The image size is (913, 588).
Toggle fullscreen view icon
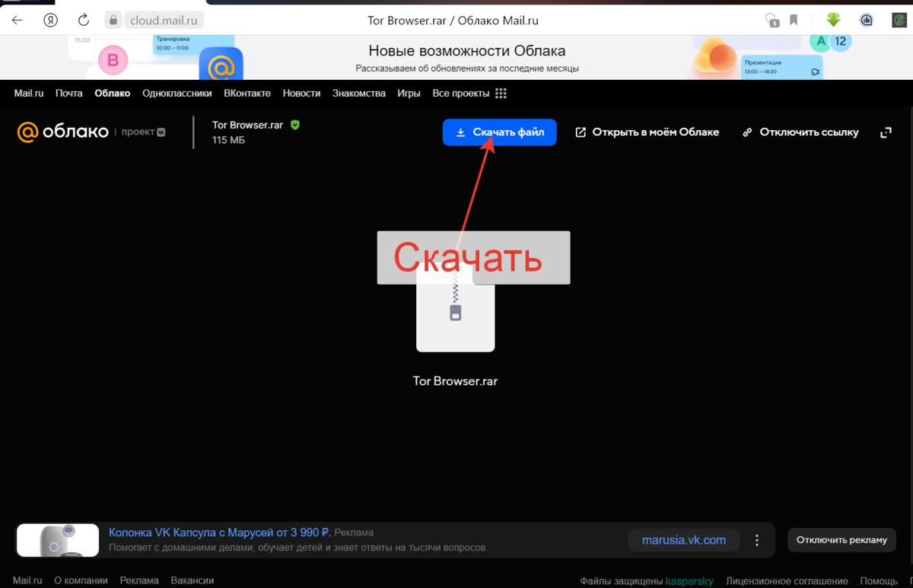click(886, 132)
